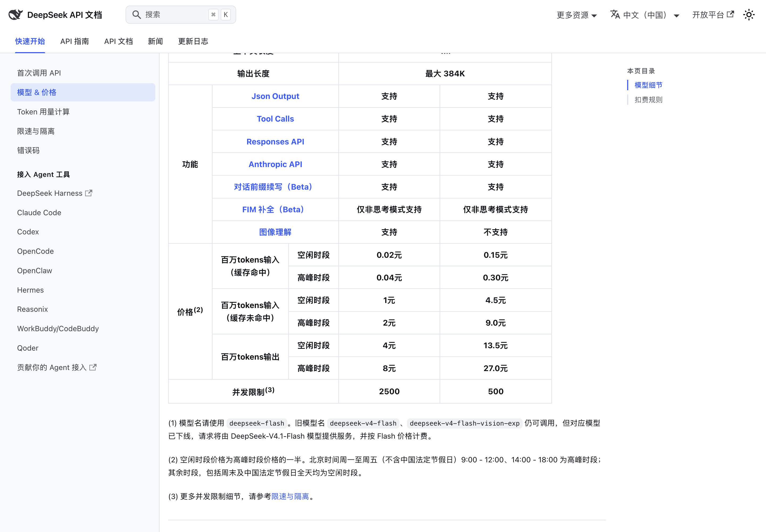The height and width of the screenshot is (532, 766).
Task: Click the search magnifier icon
Action: [x=136, y=15]
